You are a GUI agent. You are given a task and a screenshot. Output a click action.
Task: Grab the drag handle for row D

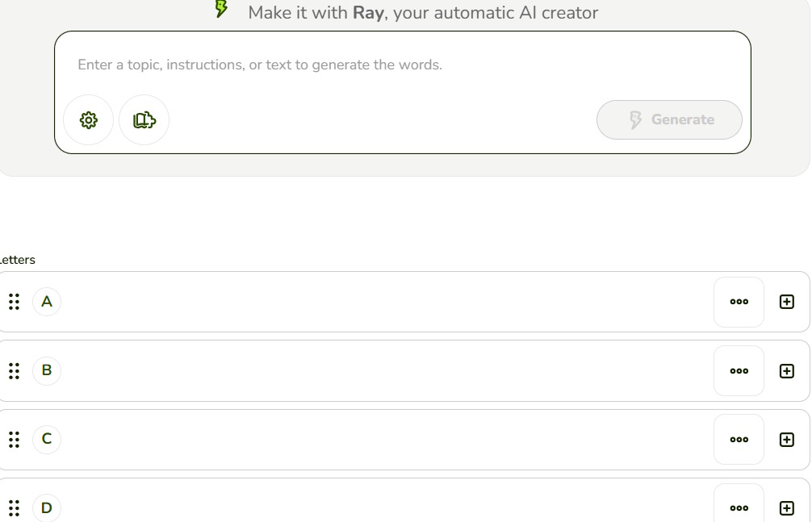point(14,508)
